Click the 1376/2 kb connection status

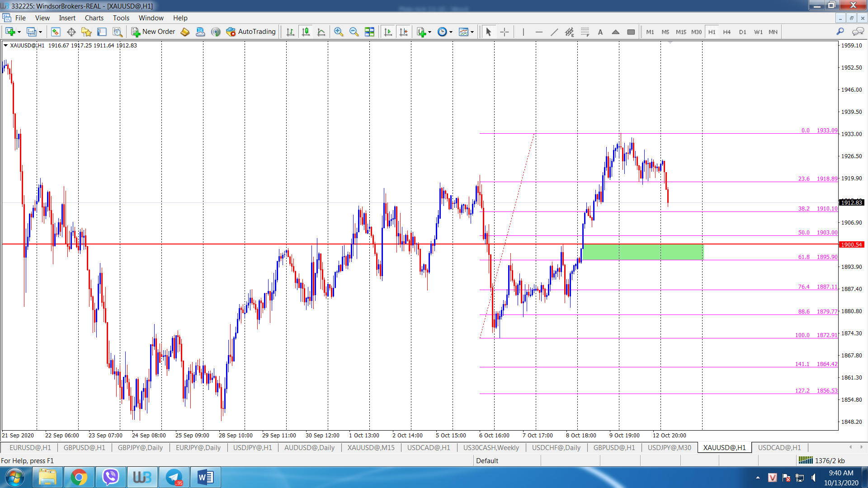tap(821, 460)
